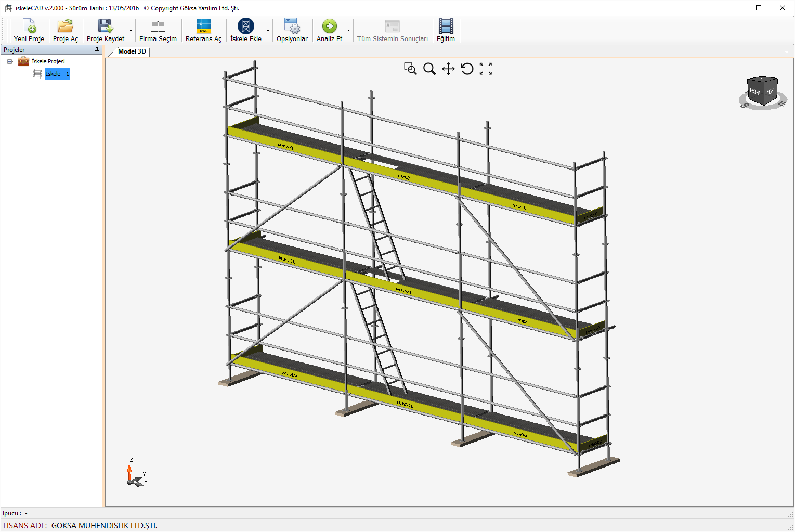Viewport: 795px width, 532px height.
Task: Switch to the Model 3D tab
Action: click(x=132, y=51)
